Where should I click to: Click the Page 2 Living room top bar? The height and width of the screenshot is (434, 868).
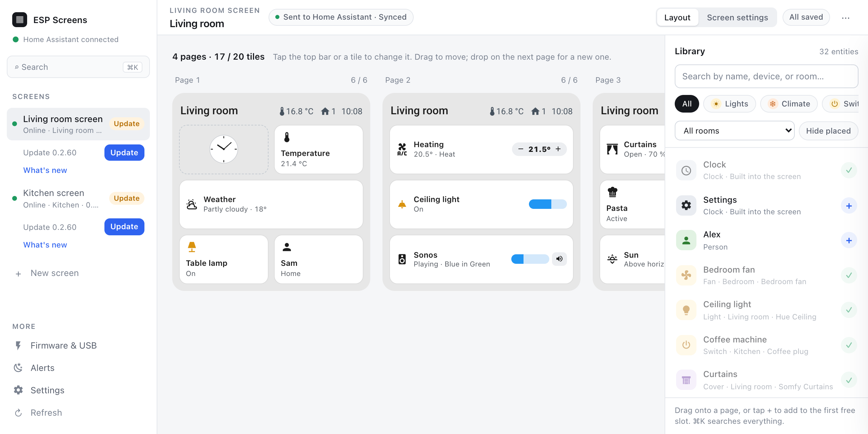pyautogui.click(x=481, y=111)
